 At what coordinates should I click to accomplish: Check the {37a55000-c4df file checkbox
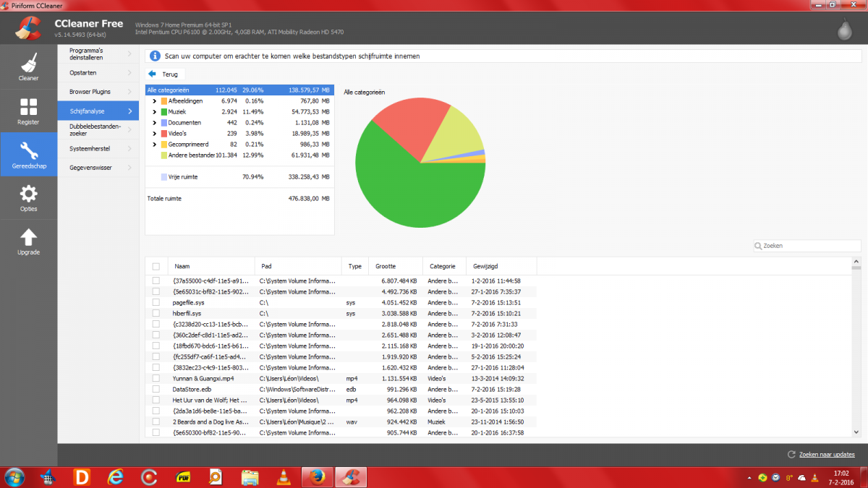(x=156, y=281)
